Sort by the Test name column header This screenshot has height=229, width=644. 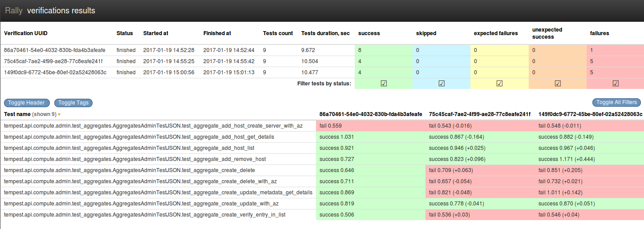coord(16,114)
